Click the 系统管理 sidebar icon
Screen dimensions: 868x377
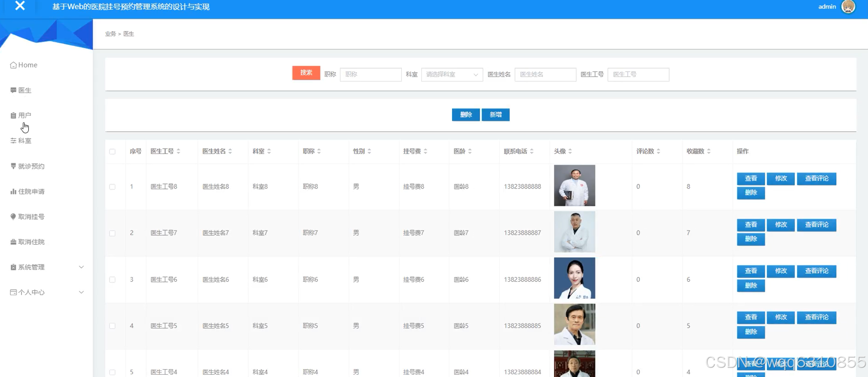point(13,267)
